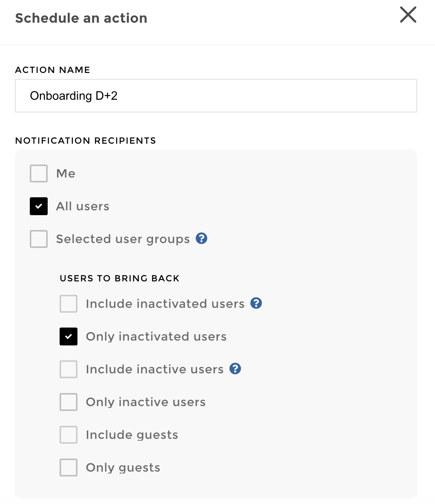Click the Include guests label
The height and width of the screenshot is (504, 435).
[x=131, y=435]
